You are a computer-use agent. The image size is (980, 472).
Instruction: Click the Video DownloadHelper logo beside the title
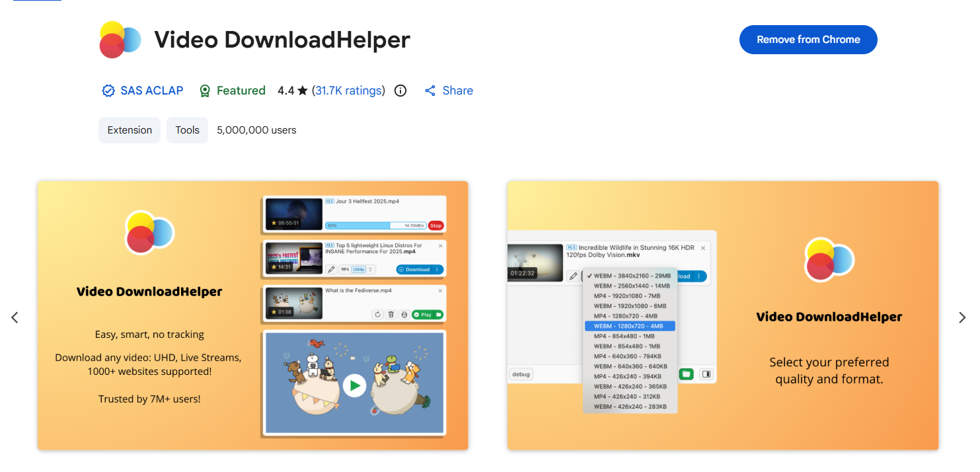[x=120, y=40]
